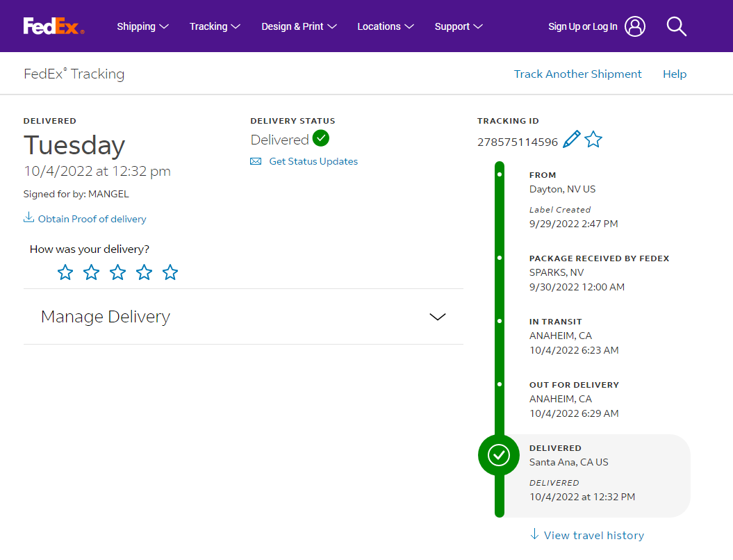Click the 'Tuesday' delivery day heading
Image resolution: width=733 pixels, height=560 pixels.
point(74,145)
